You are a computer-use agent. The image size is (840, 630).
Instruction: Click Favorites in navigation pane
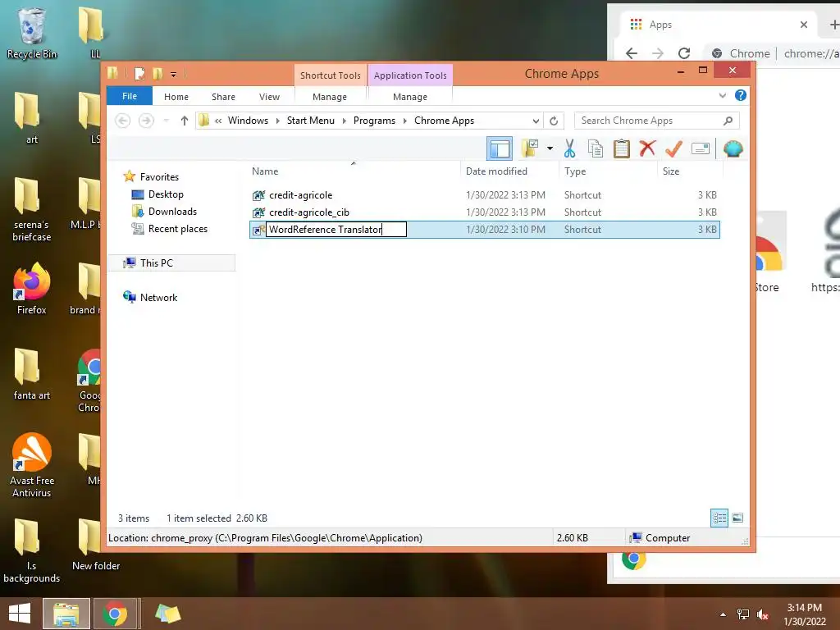(x=159, y=177)
